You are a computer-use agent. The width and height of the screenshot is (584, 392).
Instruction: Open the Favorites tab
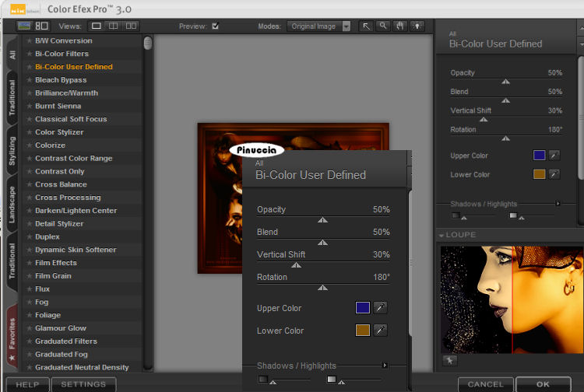pyautogui.click(x=12, y=335)
